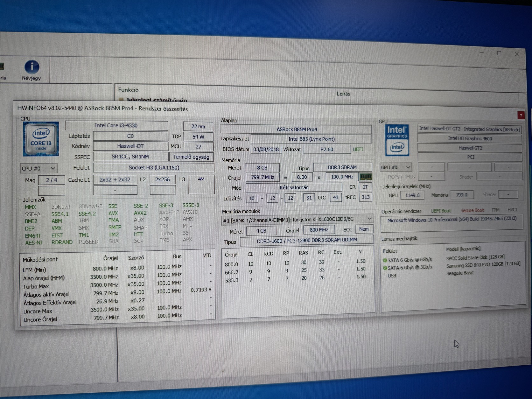Viewport: 532px width, 399px height.
Task: Click the TPM indicator label
Action: coord(495,210)
